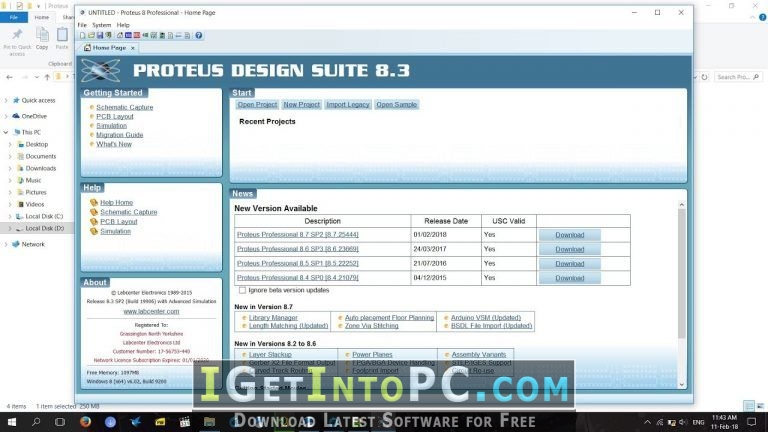768x432 pixels.
Task: Show hidden system tray icons chevron
Action: tap(648, 422)
